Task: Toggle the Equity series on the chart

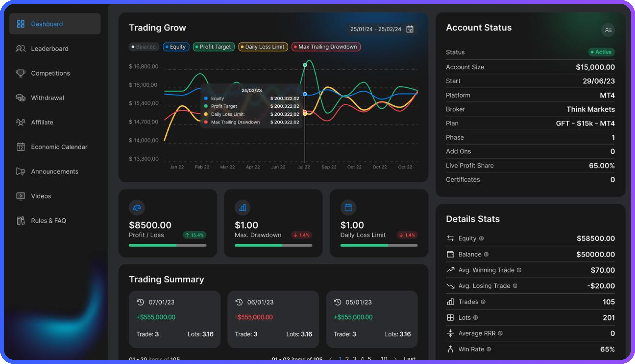Action: [x=176, y=47]
